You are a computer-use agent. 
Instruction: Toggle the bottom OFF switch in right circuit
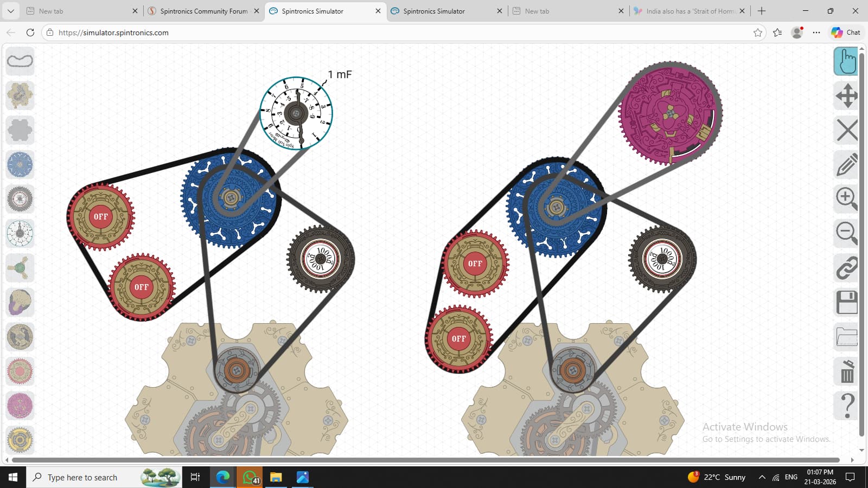tap(458, 339)
